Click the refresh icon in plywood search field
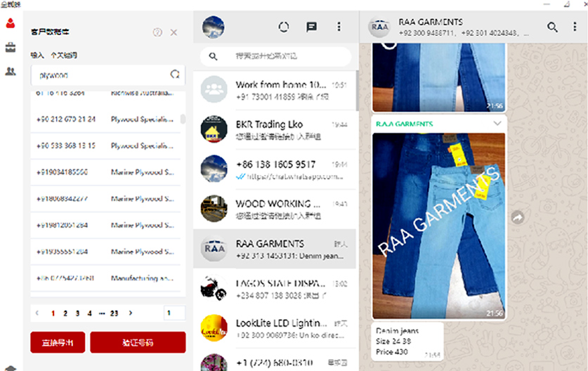The image size is (588, 371). click(175, 74)
